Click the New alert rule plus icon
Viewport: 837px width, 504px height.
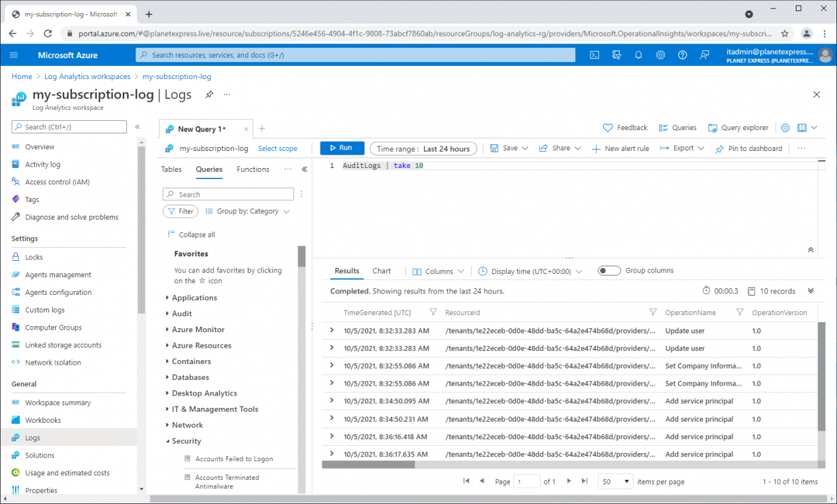(596, 149)
